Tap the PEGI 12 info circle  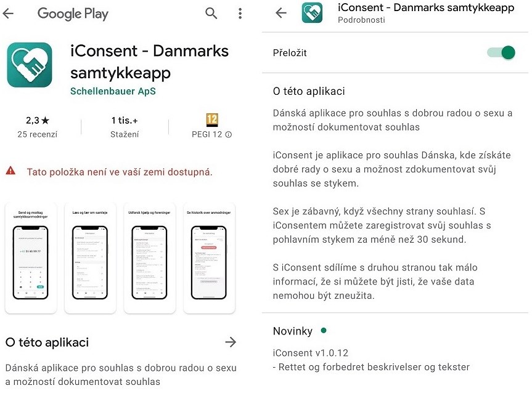(x=229, y=134)
